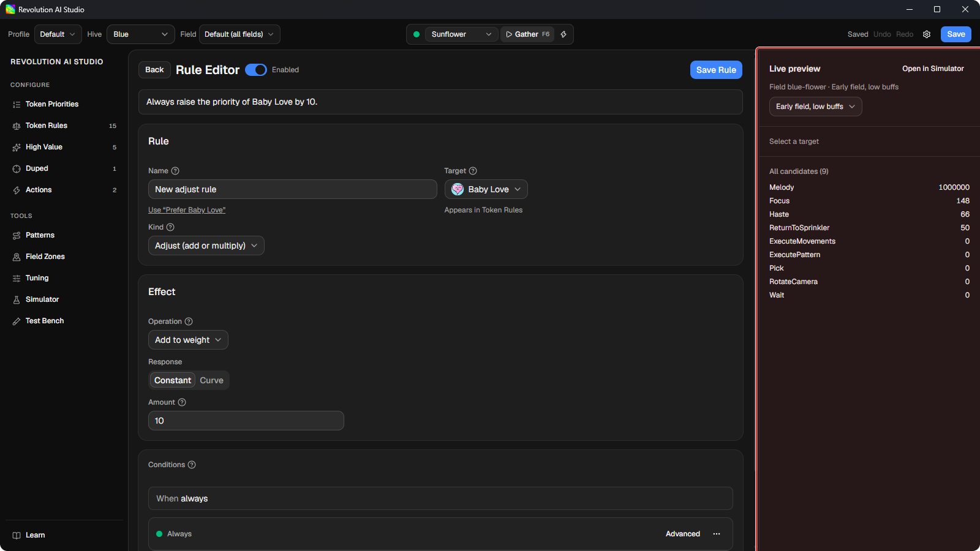Open the Hive Blue dropdown
Screen dimensions: 980x551
point(141,34)
